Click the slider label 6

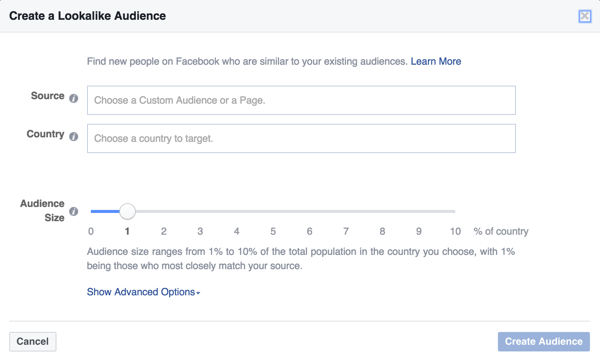[x=310, y=231]
